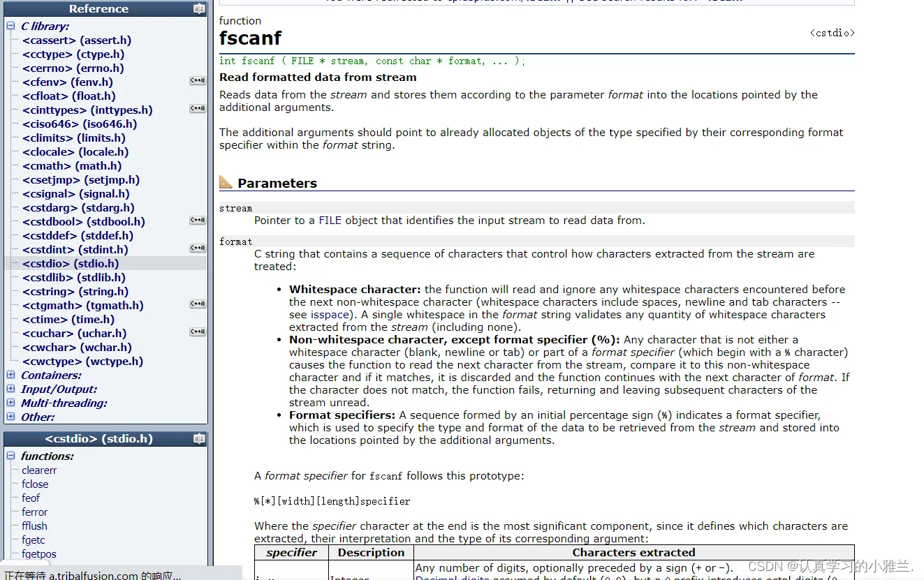
Task: Open the fgetpos function page
Action: (x=39, y=554)
